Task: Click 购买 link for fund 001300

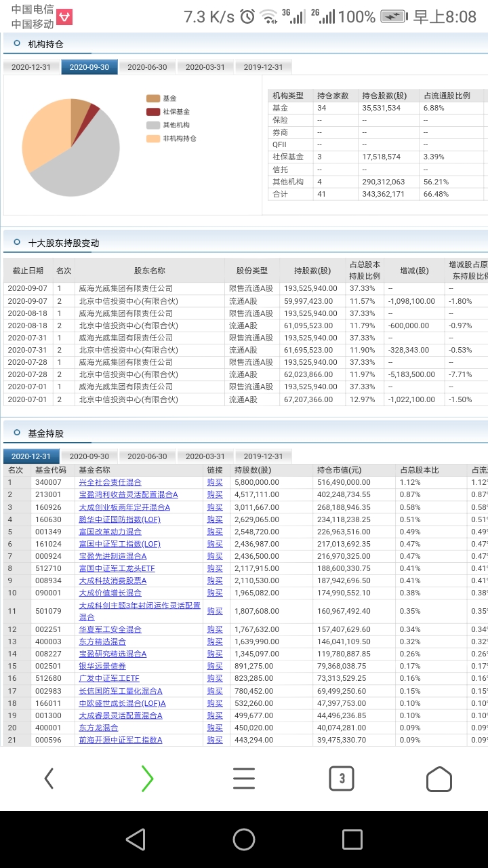Action: [x=215, y=715]
